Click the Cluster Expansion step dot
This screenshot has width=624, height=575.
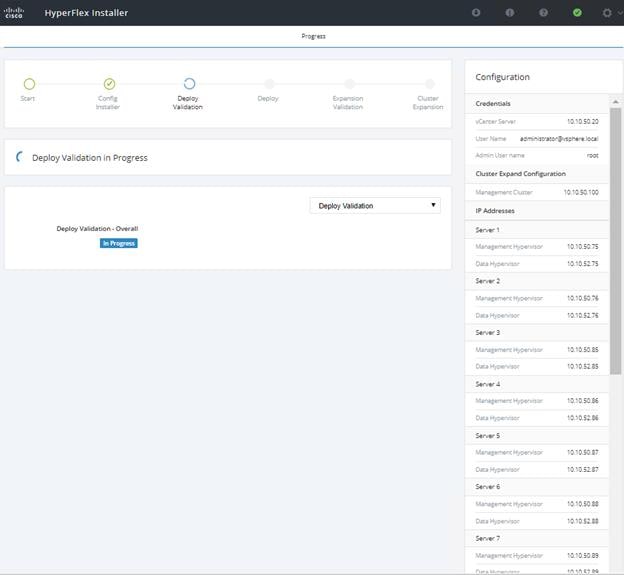429,84
